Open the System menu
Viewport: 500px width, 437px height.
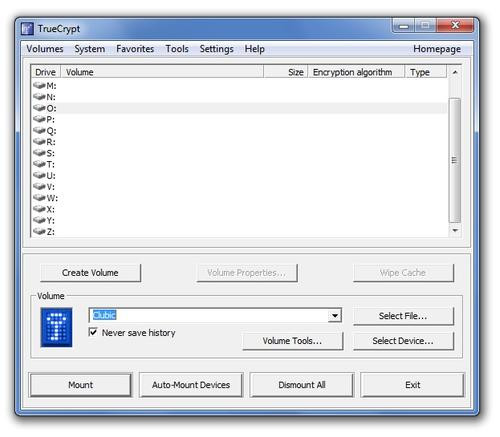point(90,49)
